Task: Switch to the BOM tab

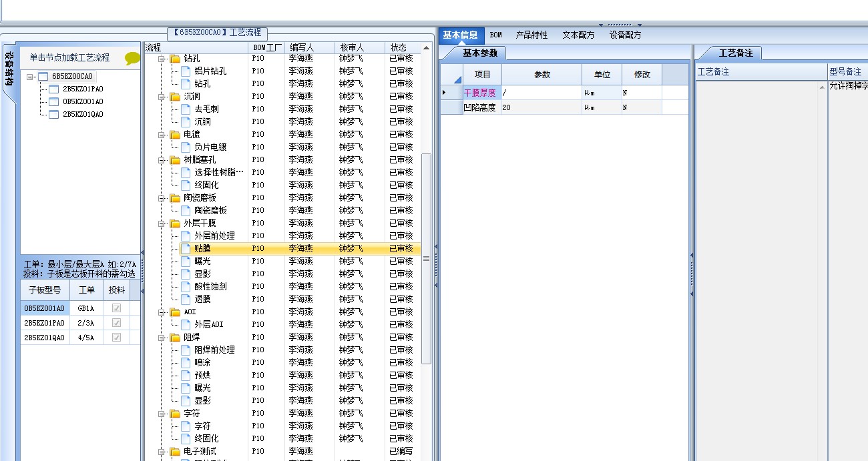Action: pyautogui.click(x=495, y=35)
